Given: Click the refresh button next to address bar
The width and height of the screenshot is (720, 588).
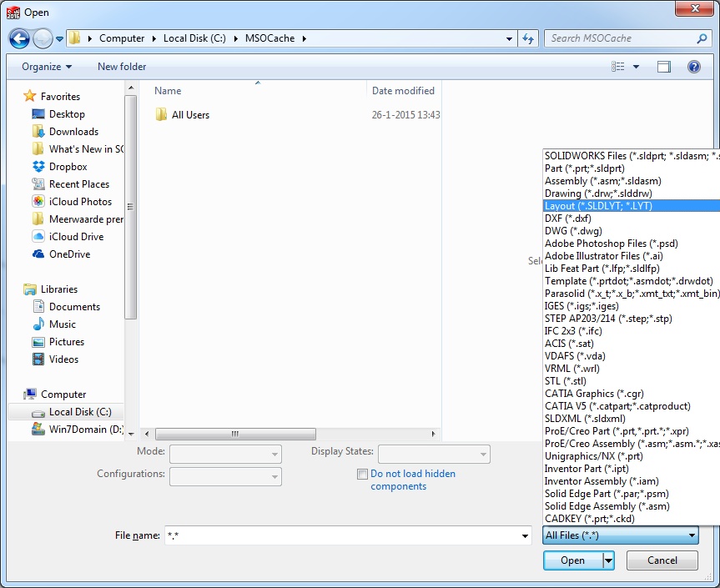Looking at the screenshot, I should coord(528,38).
